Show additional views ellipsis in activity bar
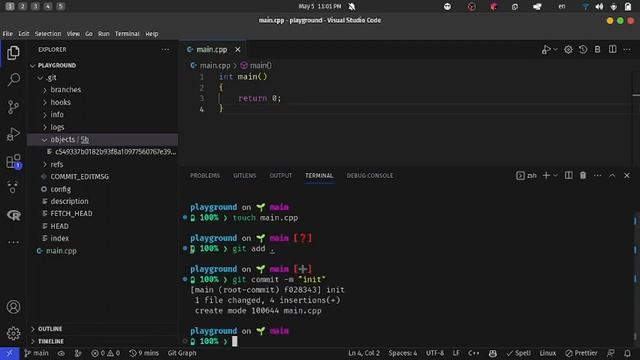The height and width of the screenshot is (360, 640). coord(13,242)
